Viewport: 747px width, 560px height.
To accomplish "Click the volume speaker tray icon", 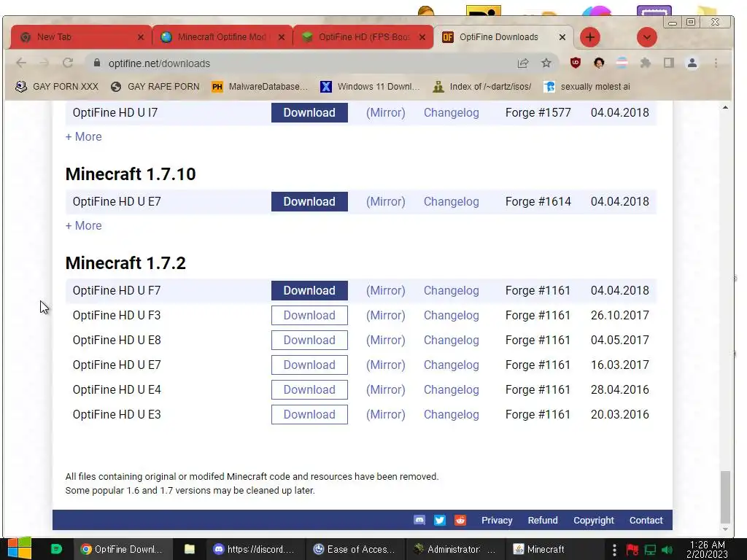I will pyautogui.click(x=667, y=550).
